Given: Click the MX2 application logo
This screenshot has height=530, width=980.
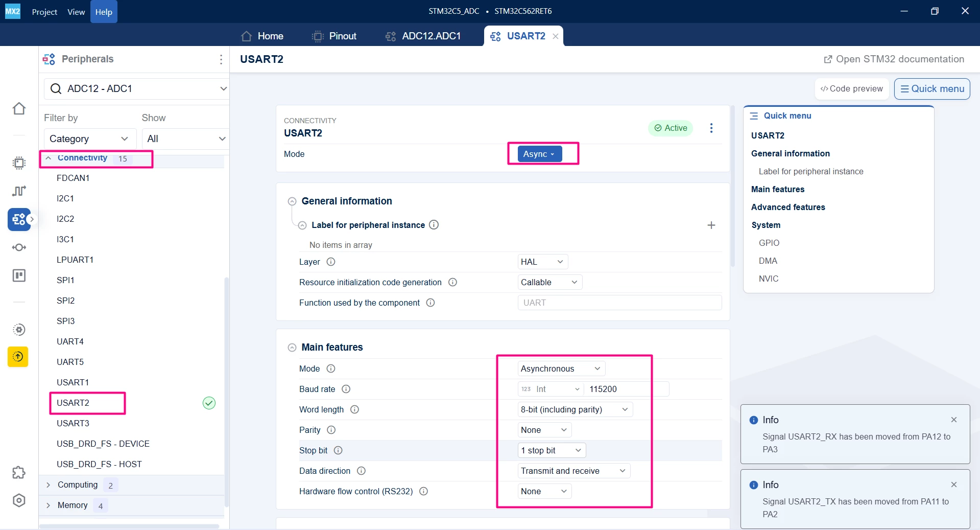Looking at the screenshot, I should click(x=13, y=11).
